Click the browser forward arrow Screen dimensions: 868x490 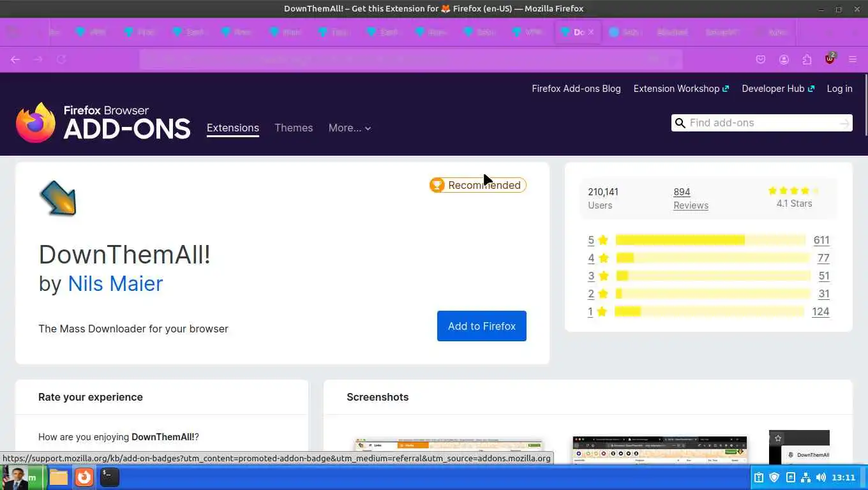click(x=38, y=59)
